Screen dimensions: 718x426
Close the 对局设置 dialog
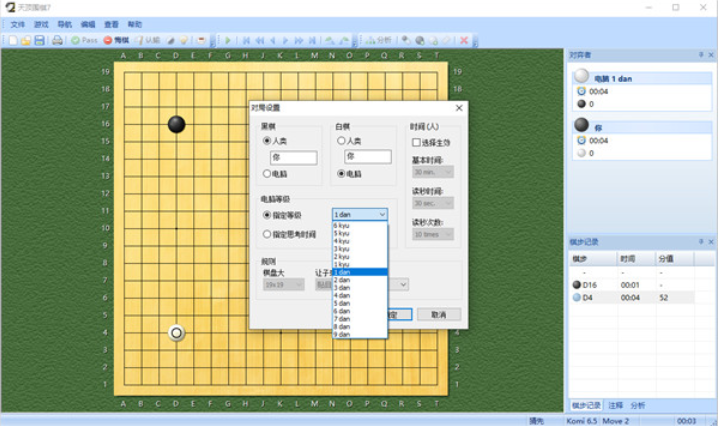(459, 108)
